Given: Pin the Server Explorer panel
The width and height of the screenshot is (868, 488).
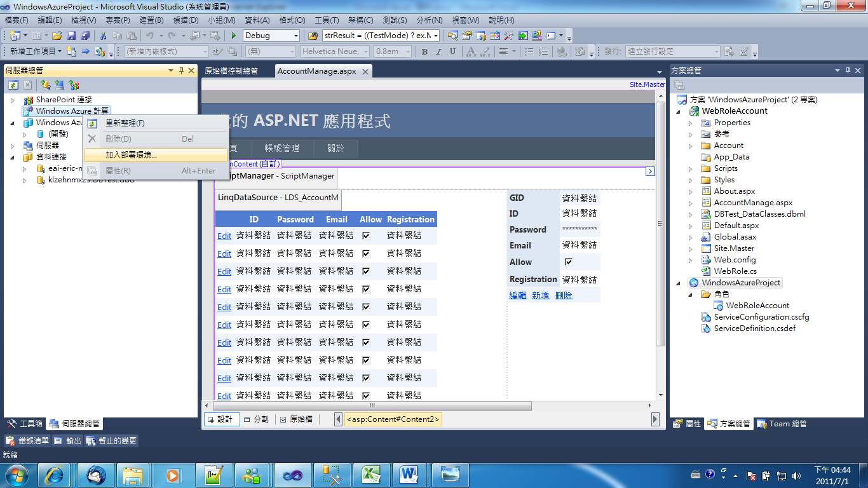Looking at the screenshot, I should point(181,71).
